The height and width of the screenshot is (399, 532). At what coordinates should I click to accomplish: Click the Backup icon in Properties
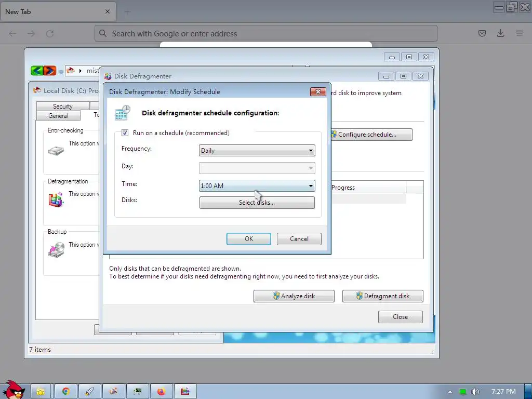[56, 249]
